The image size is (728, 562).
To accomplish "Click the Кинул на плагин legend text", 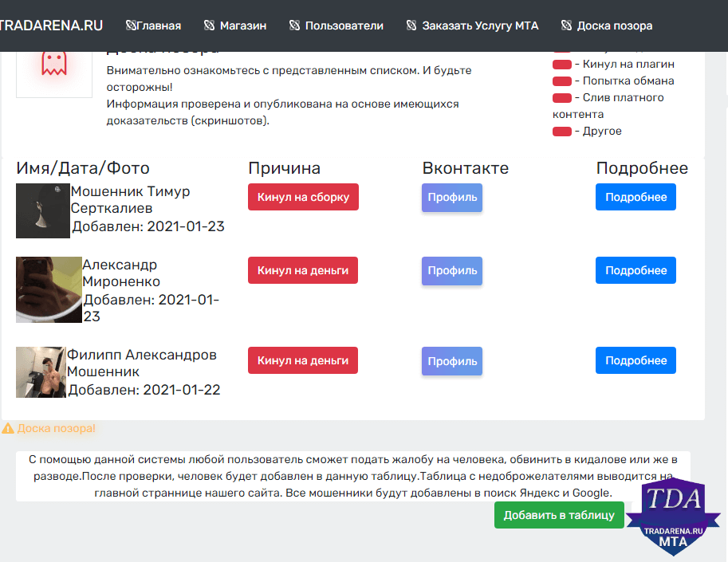I will pyautogui.click(x=628, y=64).
